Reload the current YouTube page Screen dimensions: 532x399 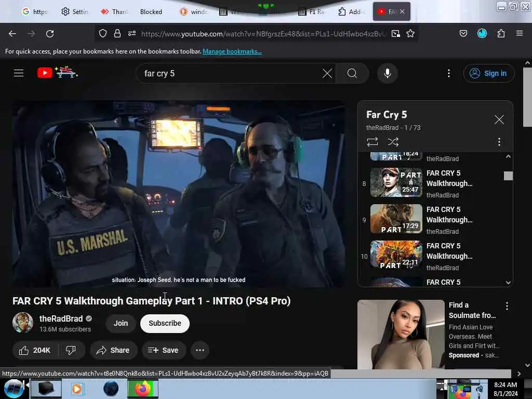[x=50, y=34]
